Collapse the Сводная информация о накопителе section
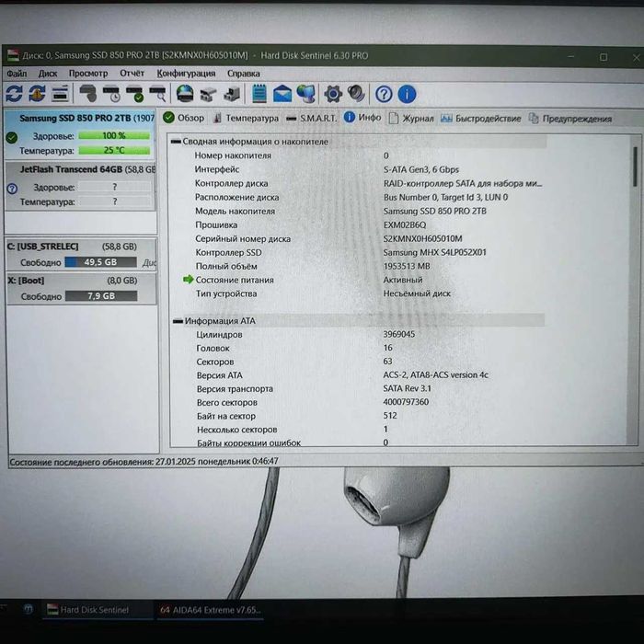 [177, 142]
